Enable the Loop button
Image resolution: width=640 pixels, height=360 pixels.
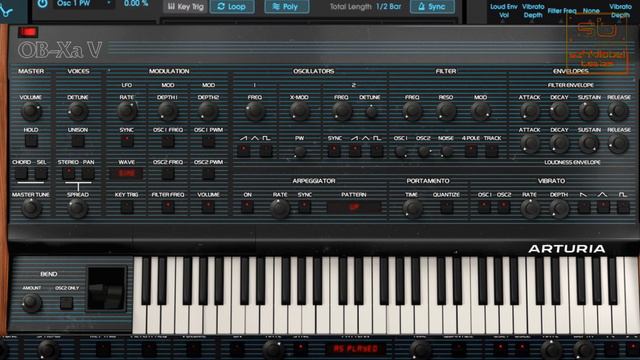pyautogui.click(x=232, y=7)
